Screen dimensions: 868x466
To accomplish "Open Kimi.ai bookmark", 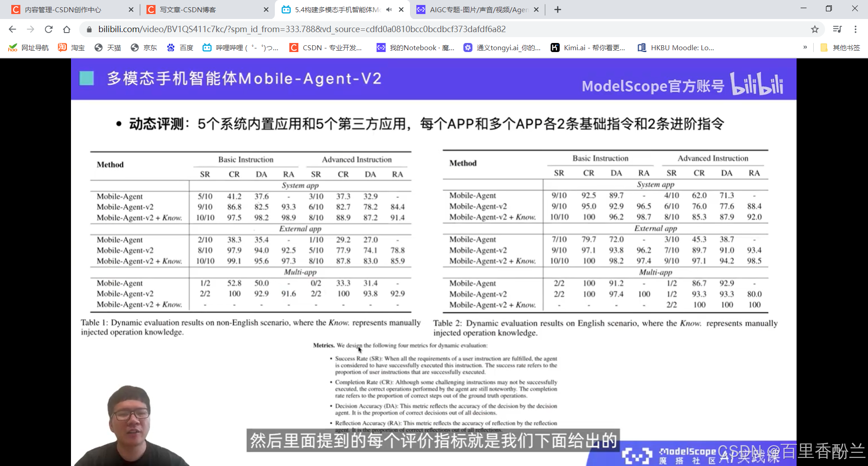I will point(588,48).
